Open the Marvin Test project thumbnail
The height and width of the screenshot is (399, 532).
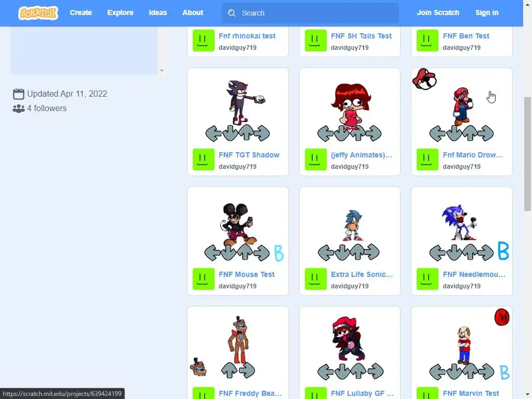click(x=462, y=344)
